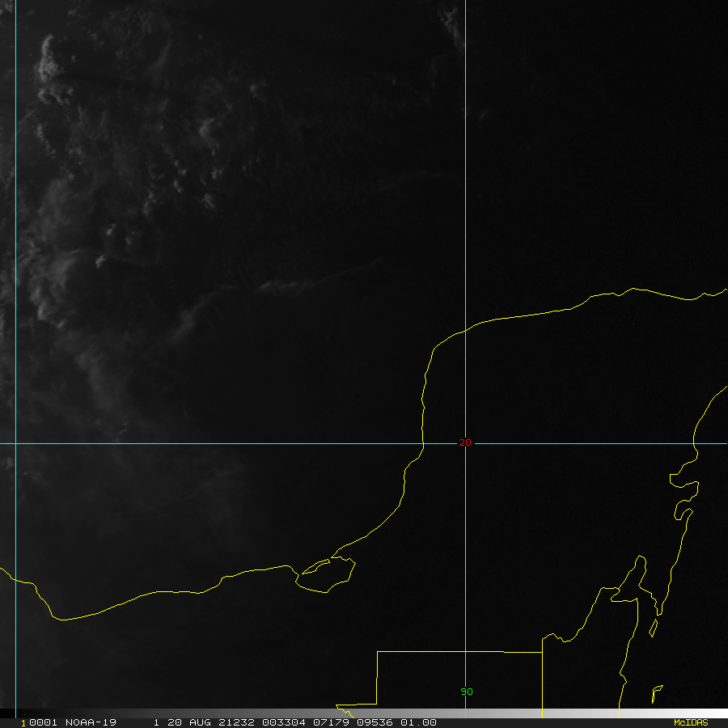This screenshot has width=728, height=728.
Task: Click the 10001 frame number in footer
Action: pos(35,722)
